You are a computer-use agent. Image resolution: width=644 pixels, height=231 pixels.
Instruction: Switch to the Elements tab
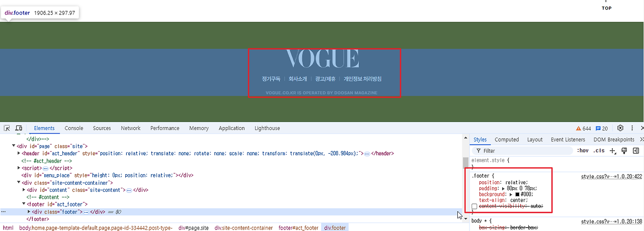[44, 128]
